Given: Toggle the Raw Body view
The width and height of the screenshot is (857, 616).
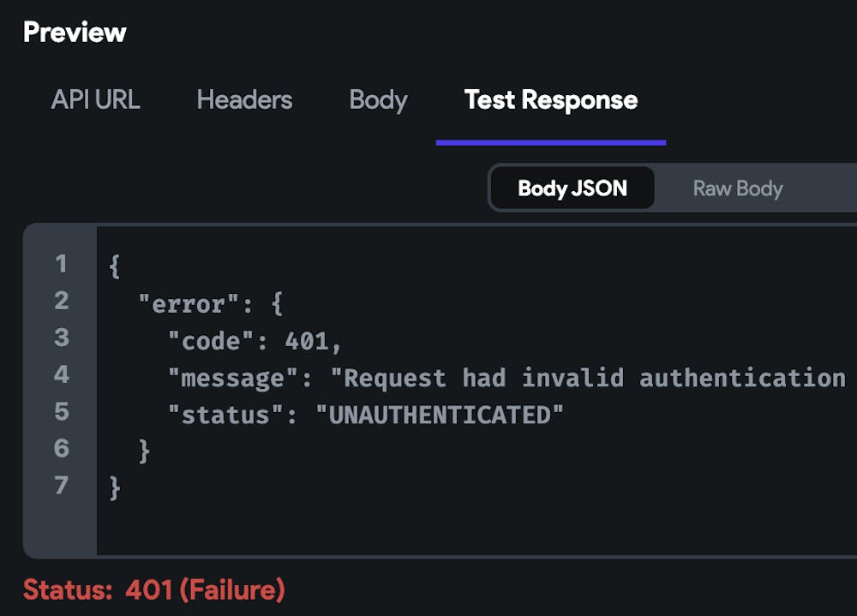Looking at the screenshot, I should pos(737,188).
